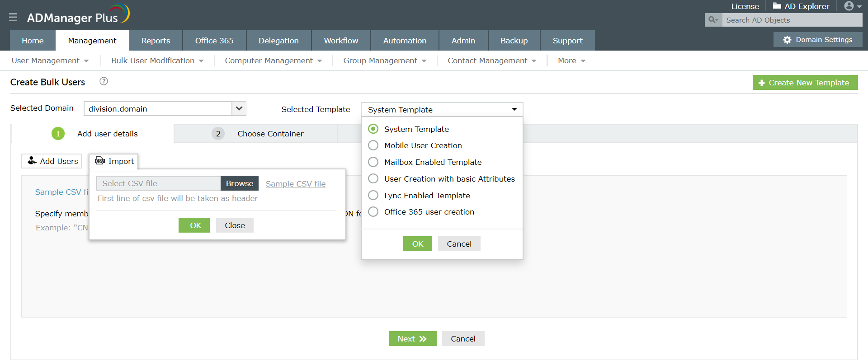Click the Next button
This screenshot has width=868, height=360.
(412, 339)
